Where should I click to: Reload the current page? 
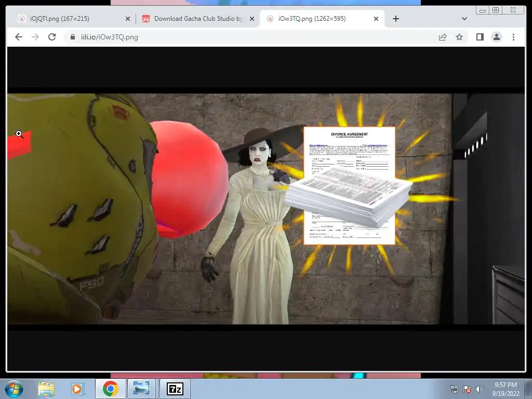[x=52, y=37]
